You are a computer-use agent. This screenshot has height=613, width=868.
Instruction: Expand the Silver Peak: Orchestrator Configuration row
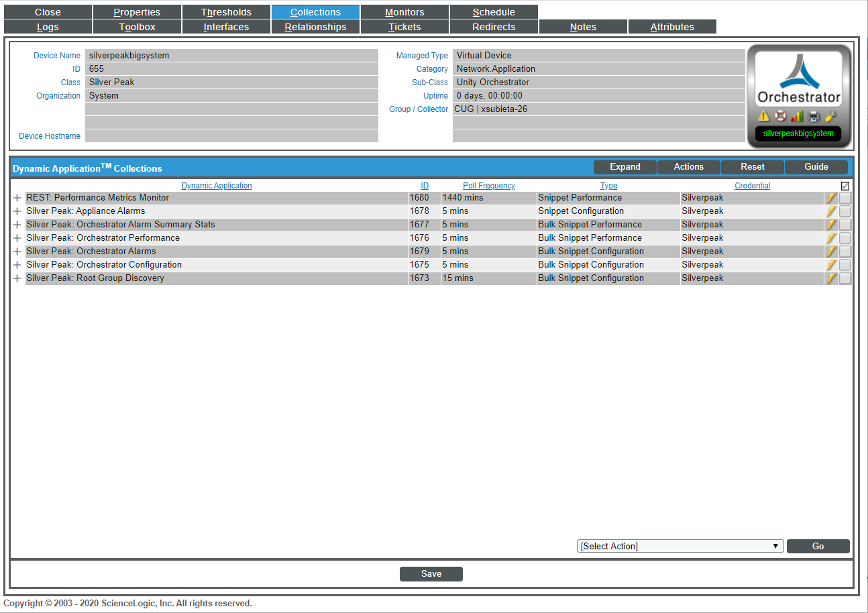pos(16,264)
